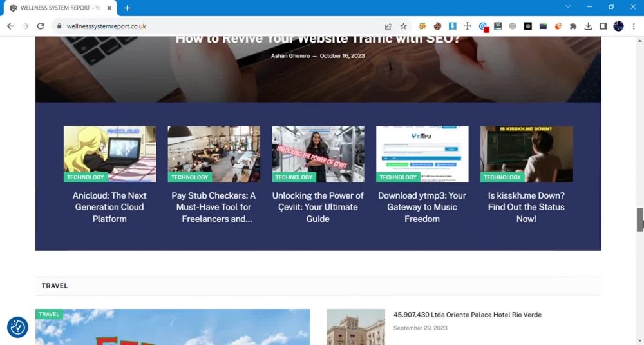The image size is (644, 345).
Task: Open Chrome's three-dot menu
Action: tap(634, 26)
